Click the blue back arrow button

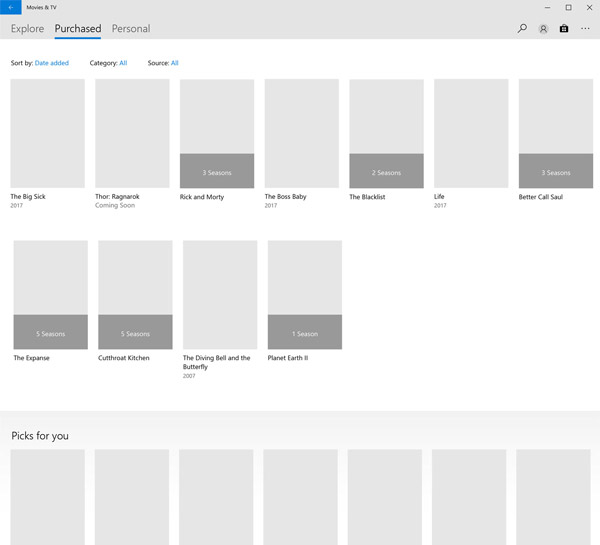click(11, 7)
